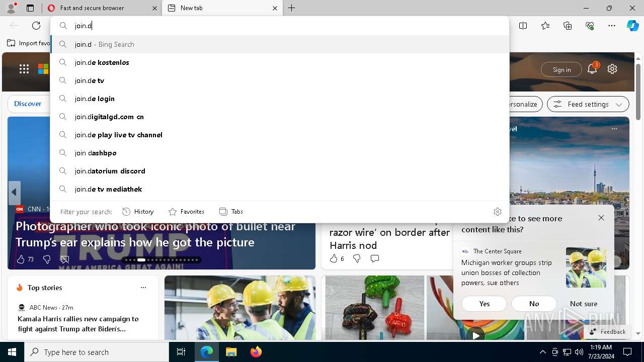Open the tab actions menu icon
This screenshot has width=644, height=362.
[30, 8]
